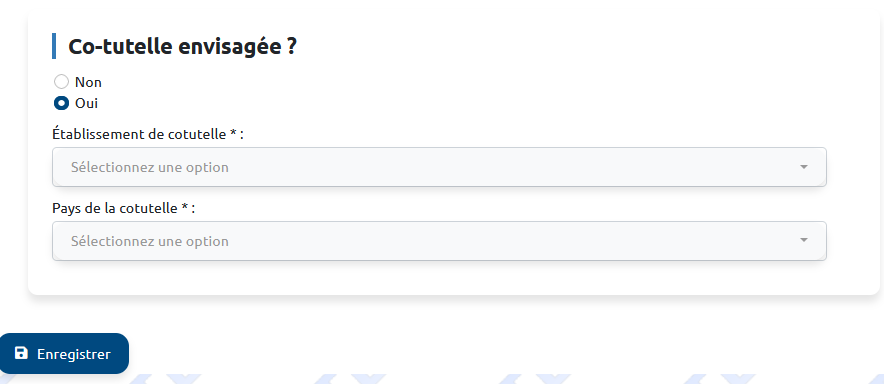Click the Enregistrer button

point(64,354)
